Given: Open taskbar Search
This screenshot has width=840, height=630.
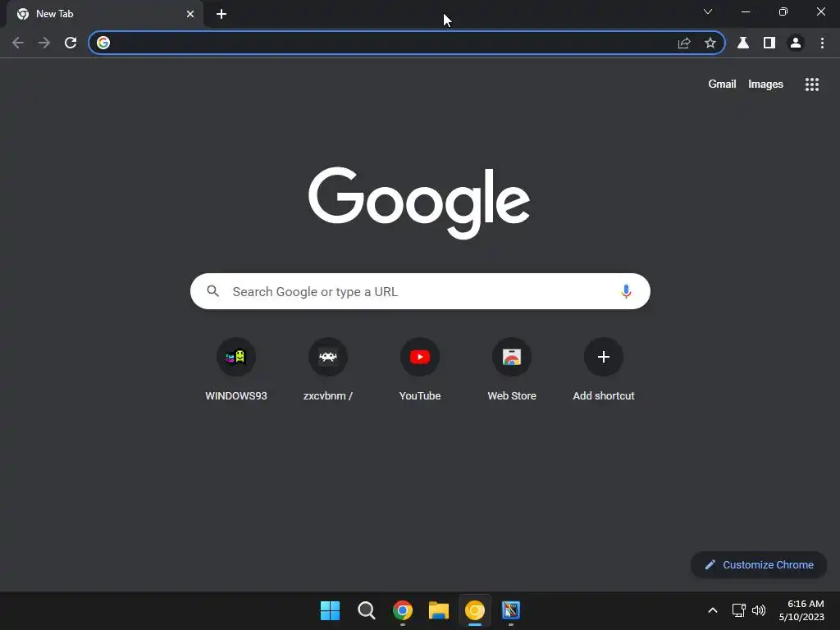Looking at the screenshot, I should click(x=367, y=610).
